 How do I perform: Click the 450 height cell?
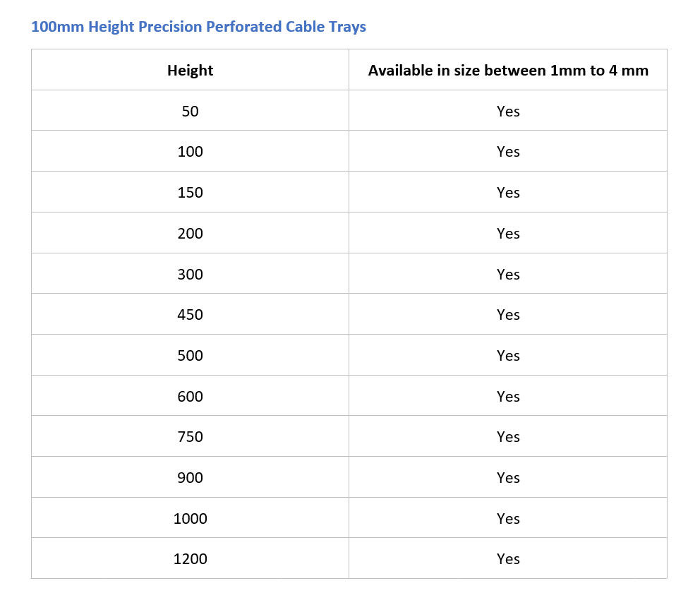(191, 314)
